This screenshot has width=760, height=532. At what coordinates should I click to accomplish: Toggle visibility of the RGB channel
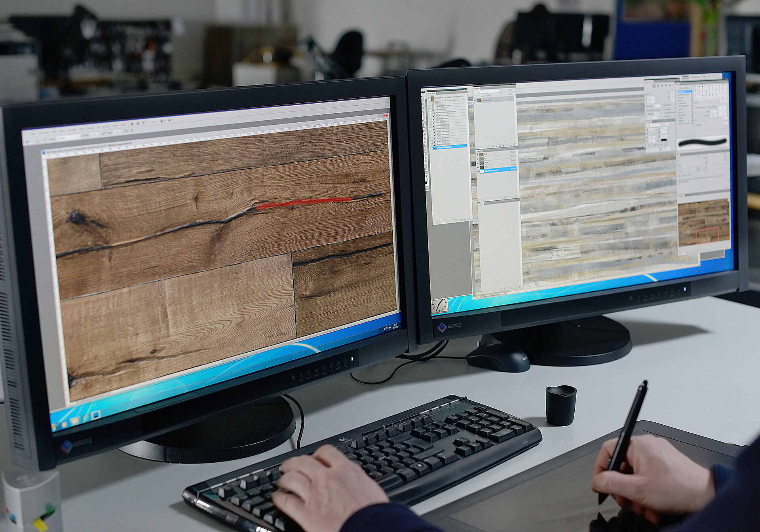pyautogui.click(x=477, y=155)
